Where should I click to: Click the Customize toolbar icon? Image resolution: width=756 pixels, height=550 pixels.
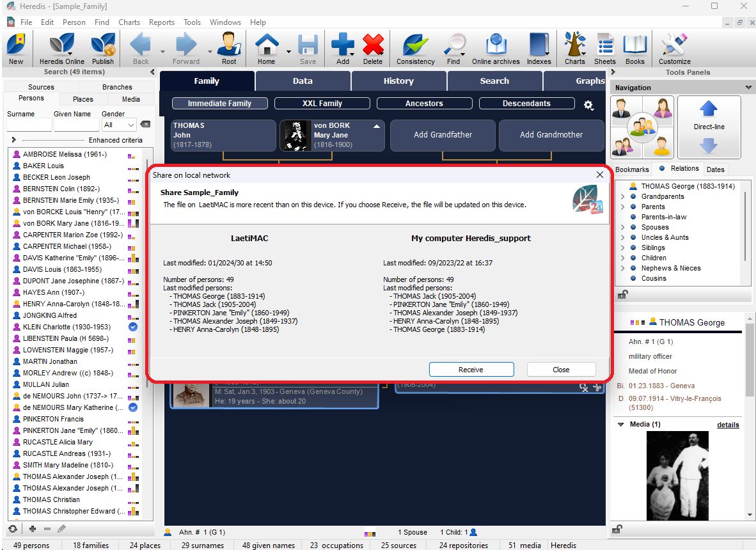click(x=674, y=49)
